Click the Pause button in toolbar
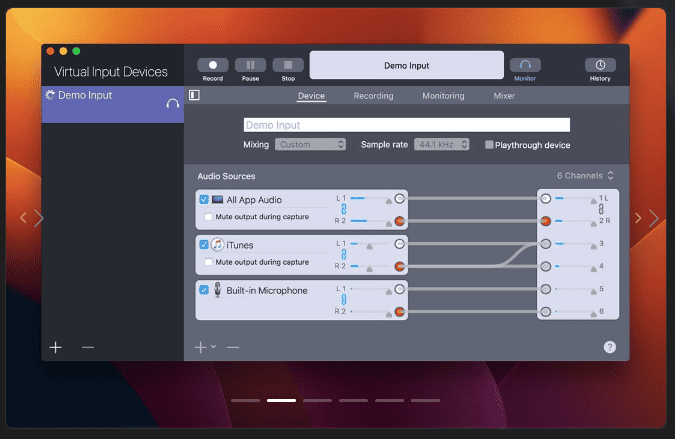The width and height of the screenshot is (675, 439). 250,65
